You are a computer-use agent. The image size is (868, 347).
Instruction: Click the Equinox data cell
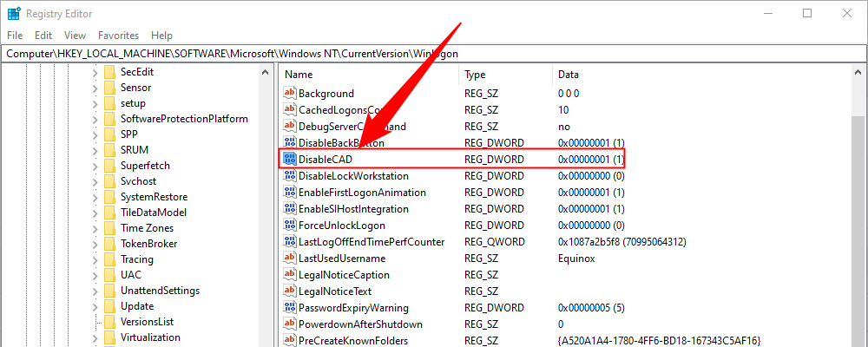576,259
